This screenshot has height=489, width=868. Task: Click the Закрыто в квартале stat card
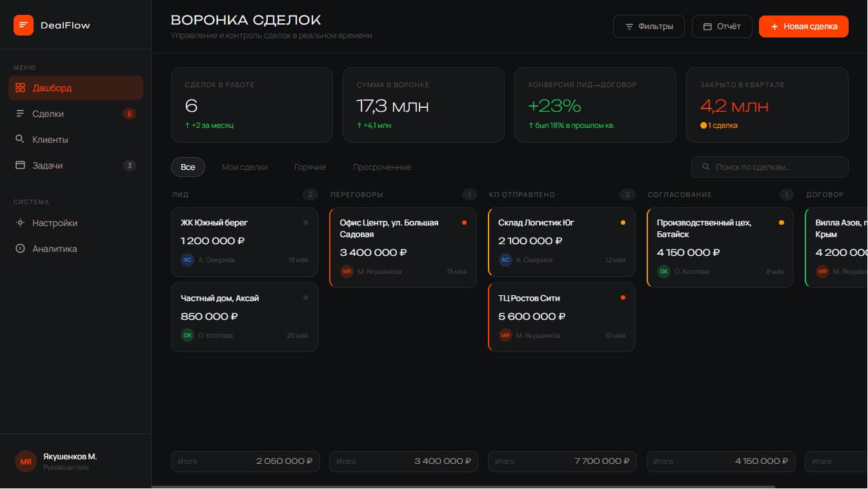[767, 105]
